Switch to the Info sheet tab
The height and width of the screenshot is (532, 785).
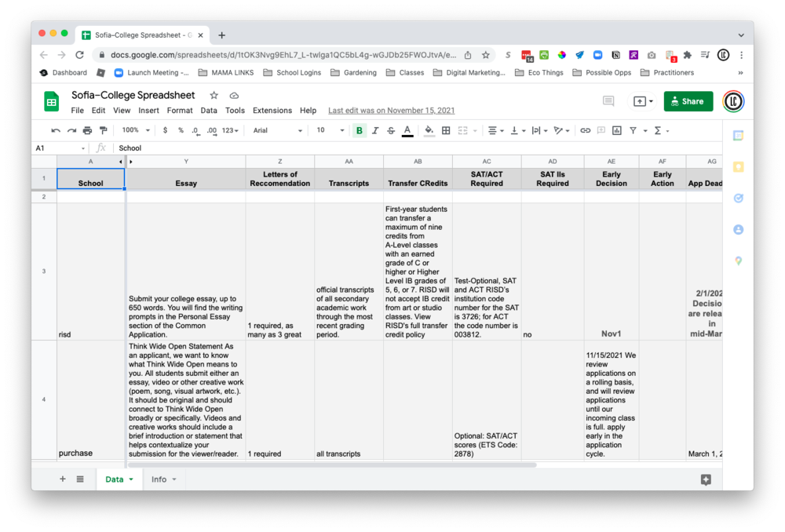pyautogui.click(x=164, y=479)
